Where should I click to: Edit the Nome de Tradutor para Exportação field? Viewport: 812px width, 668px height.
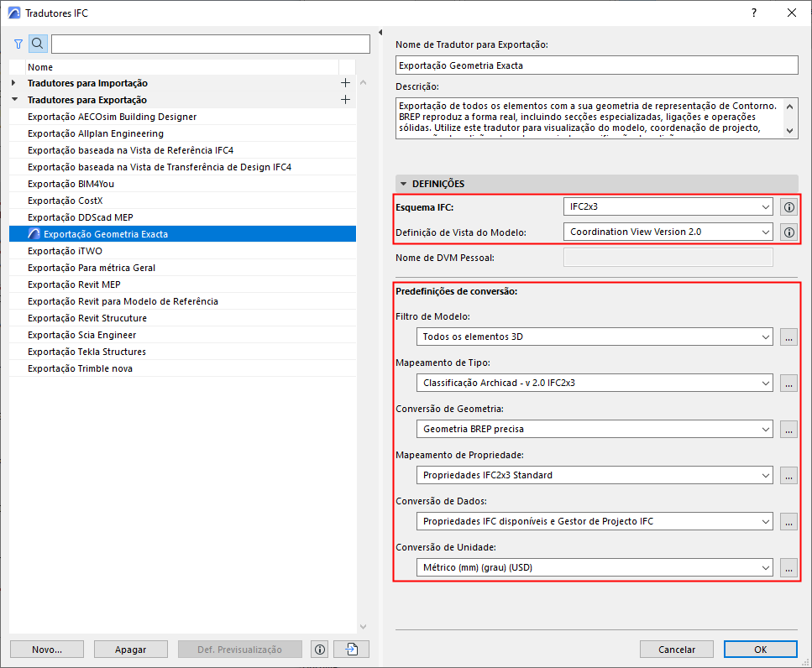tap(596, 65)
